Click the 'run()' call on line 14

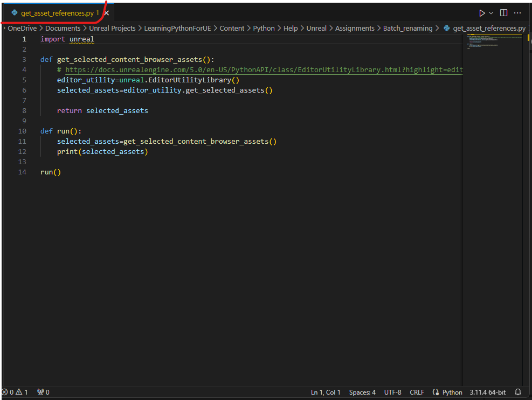pyautogui.click(x=51, y=172)
